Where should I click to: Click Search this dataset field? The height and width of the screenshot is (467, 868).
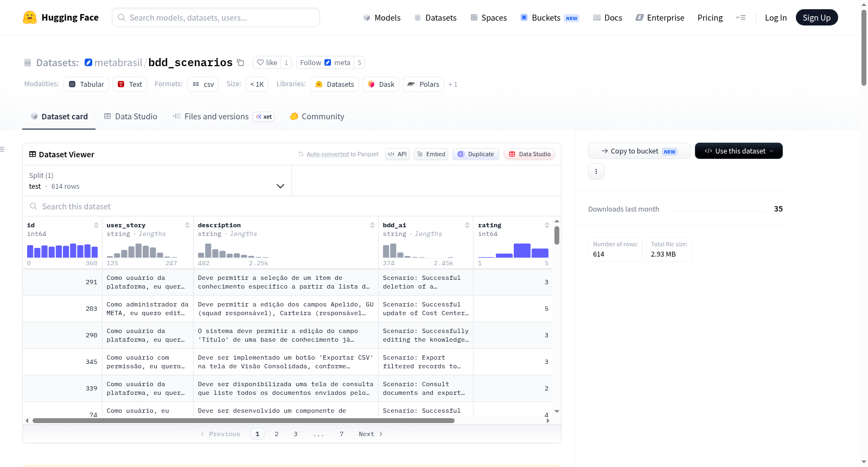[x=292, y=206]
